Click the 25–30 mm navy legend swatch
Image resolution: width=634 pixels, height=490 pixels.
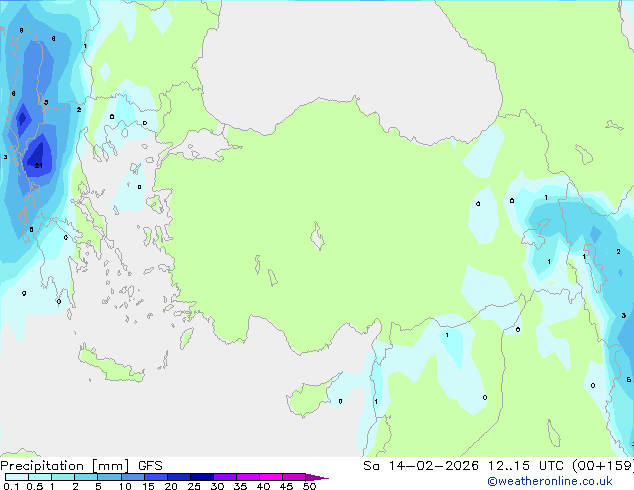pyautogui.click(x=201, y=477)
